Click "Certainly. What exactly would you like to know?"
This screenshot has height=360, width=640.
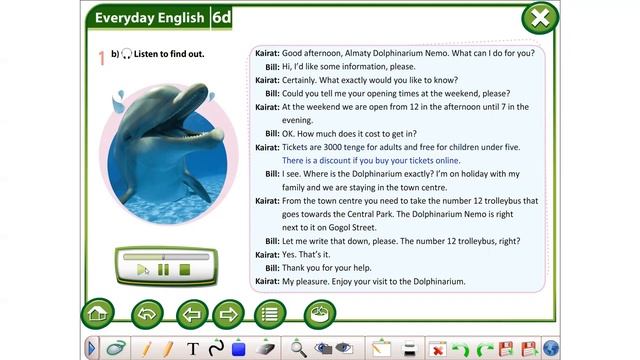click(370, 80)
